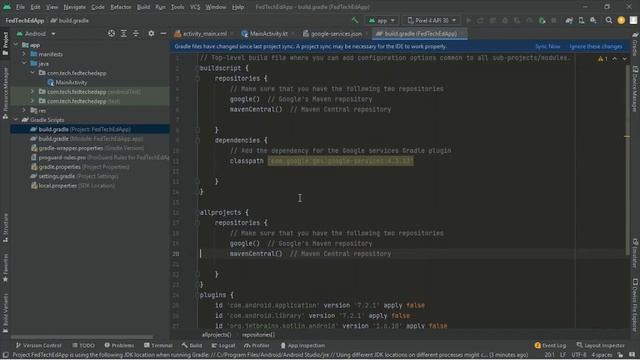Click the allprojects() breadcrumb
The width and height of the screenshot is (640, 360).
(x=216, y=335)
